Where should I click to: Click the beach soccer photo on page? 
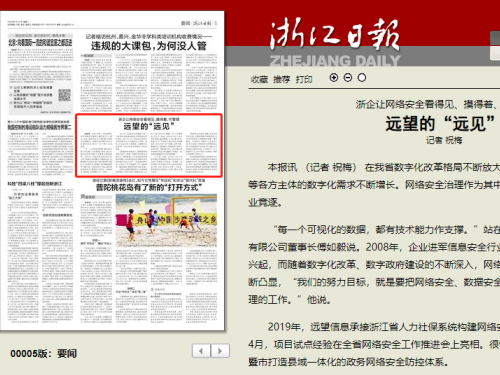tap(166, 221)
